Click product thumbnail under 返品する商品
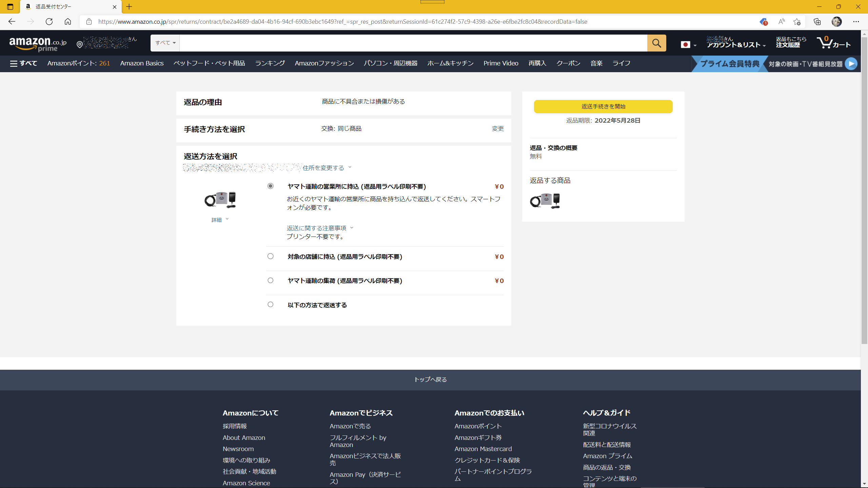868x488 pixels. (x=545, y=201)
